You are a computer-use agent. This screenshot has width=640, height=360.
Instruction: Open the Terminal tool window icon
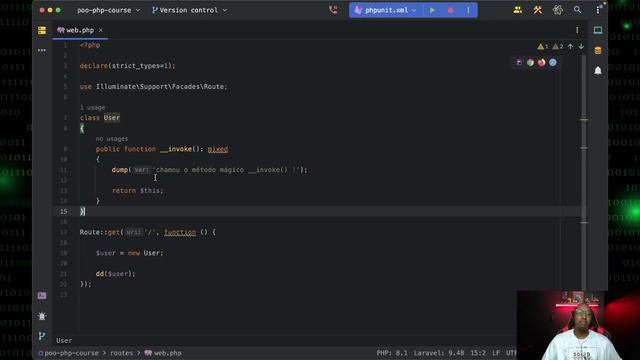pos(42,296)
